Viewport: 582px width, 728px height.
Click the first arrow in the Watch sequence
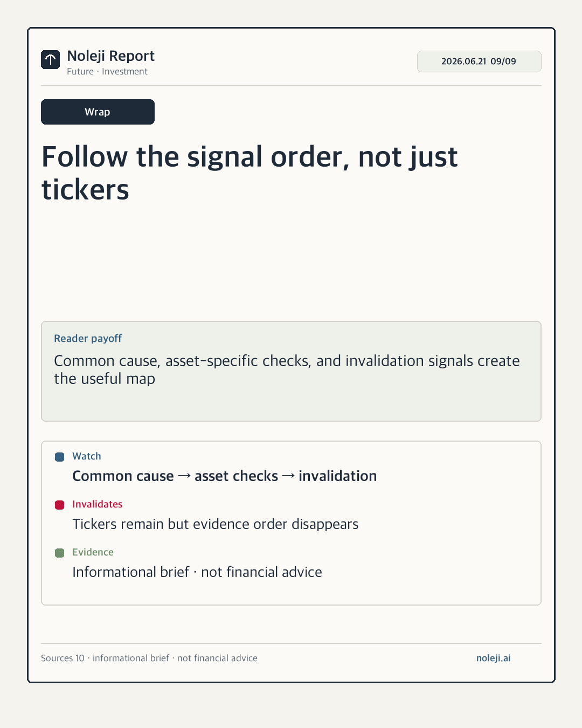[184, 476]
